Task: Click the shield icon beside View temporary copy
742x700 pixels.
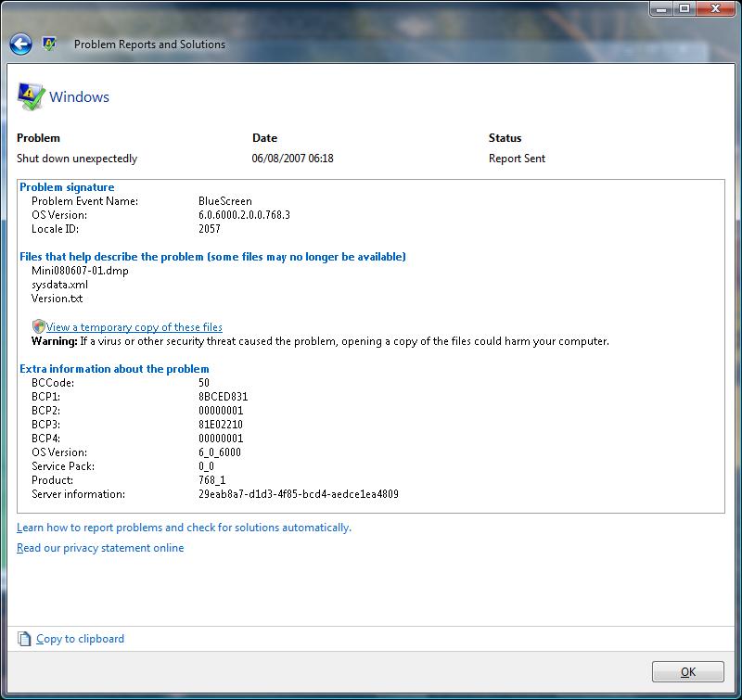Action: pos(38,326)
